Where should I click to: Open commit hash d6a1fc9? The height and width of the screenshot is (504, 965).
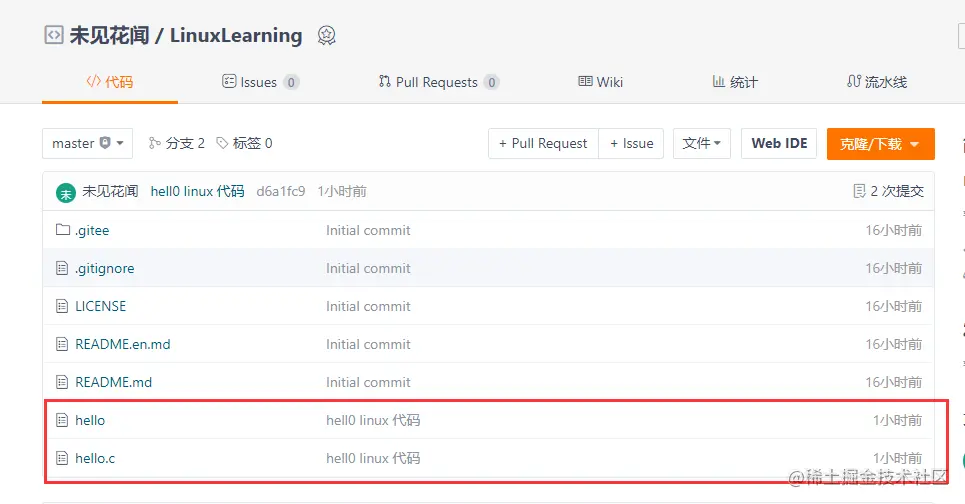pos(281,191)
